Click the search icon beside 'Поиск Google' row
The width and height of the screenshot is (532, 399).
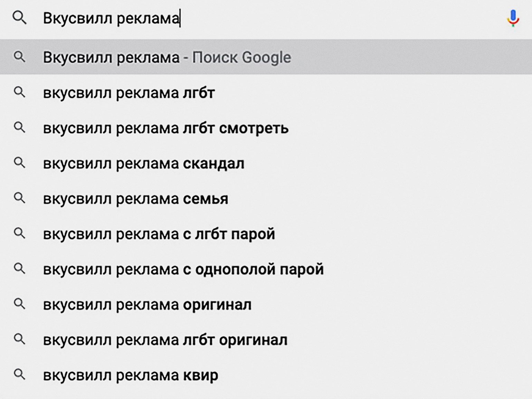[x=19, y=57]
